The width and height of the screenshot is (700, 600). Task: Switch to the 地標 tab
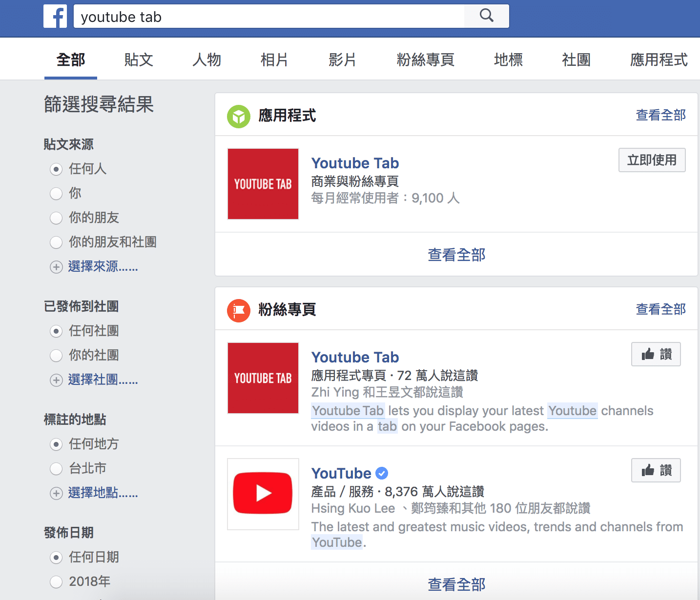(508, 60)
